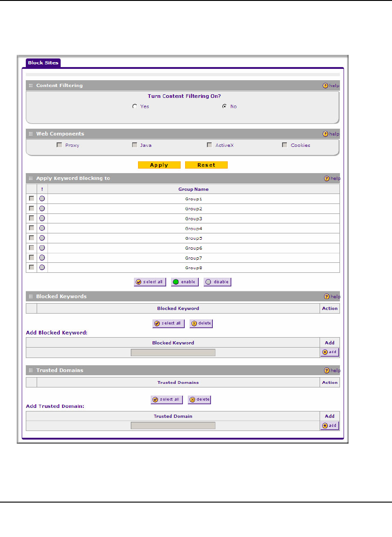Select No for content filtering
The image size is (392, 537).
click(225, 106)
